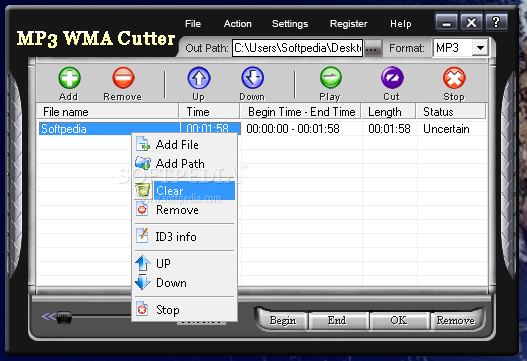Select Remove in the context menu
Viewport: 527px width, 361px height.
point(185,210)
